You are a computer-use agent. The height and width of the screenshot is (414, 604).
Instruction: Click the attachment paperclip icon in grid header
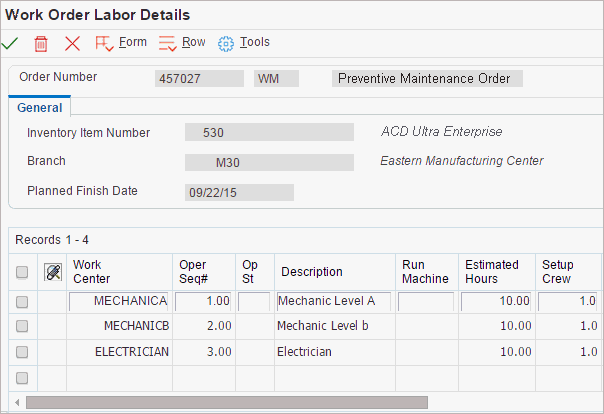[54, 272]
